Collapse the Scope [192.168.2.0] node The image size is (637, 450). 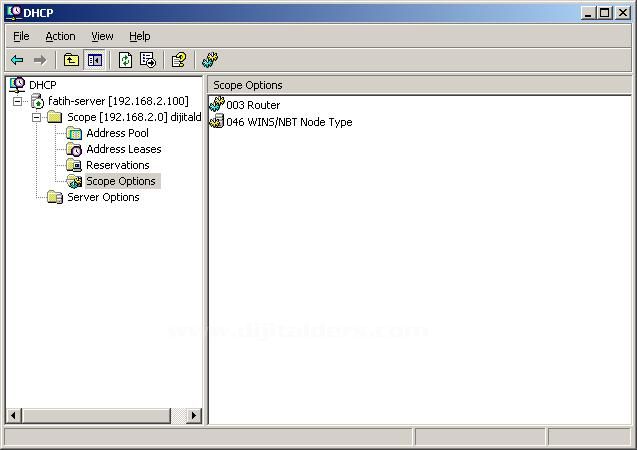36,117
